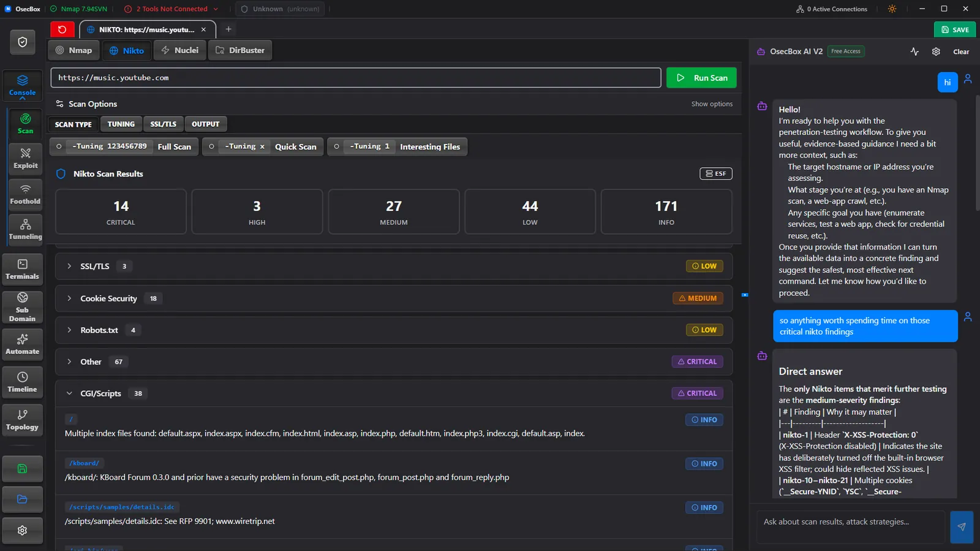Screen dimensions: 980x551
Task: Expand the Cookie Security findings group
Action: coord(394,298)
